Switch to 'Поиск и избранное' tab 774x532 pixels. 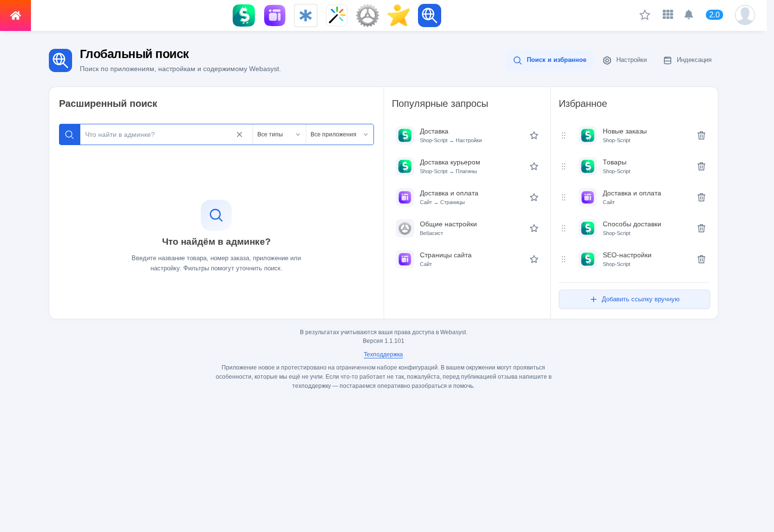click(550, 60)
